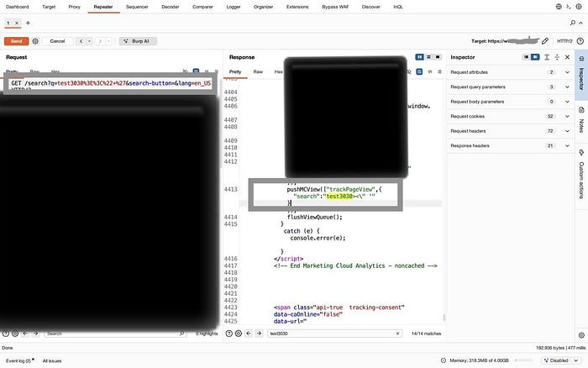Open help icon next to HTTP/2
Image resolution: width=588 pixels, height=368 pixels.
pyautogui.click(x=580, y=41)
